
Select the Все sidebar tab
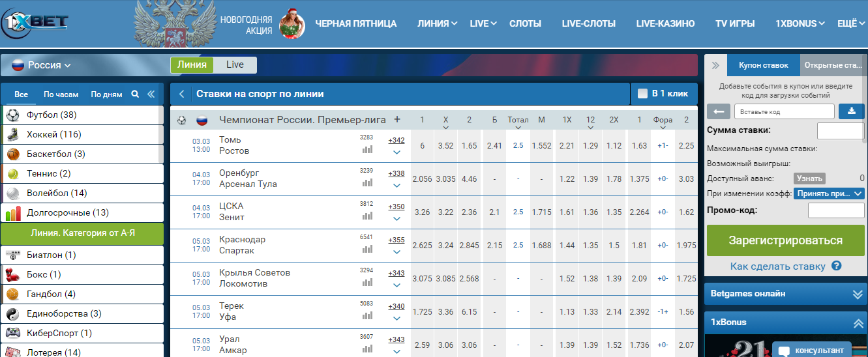click(22, 94)
